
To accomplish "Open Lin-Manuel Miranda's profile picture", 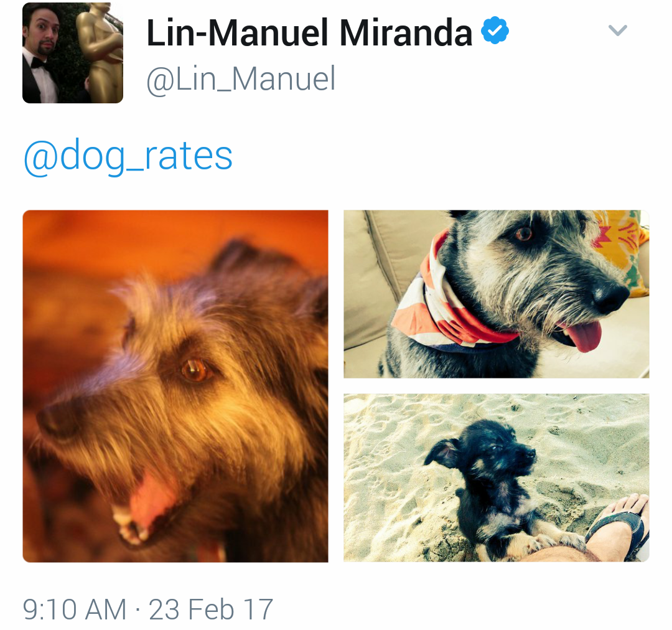I will click(x=73, y=53).
